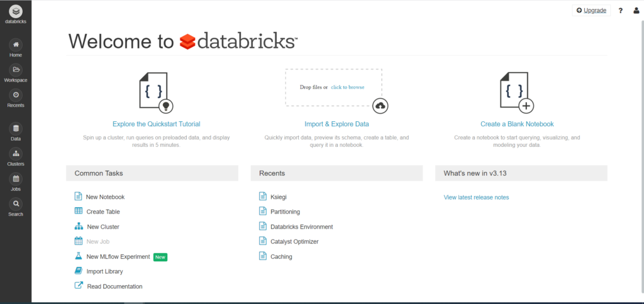Click the New Notebook document icon
Viewport: 644px width, 304px height.
(x=78, y=196)
